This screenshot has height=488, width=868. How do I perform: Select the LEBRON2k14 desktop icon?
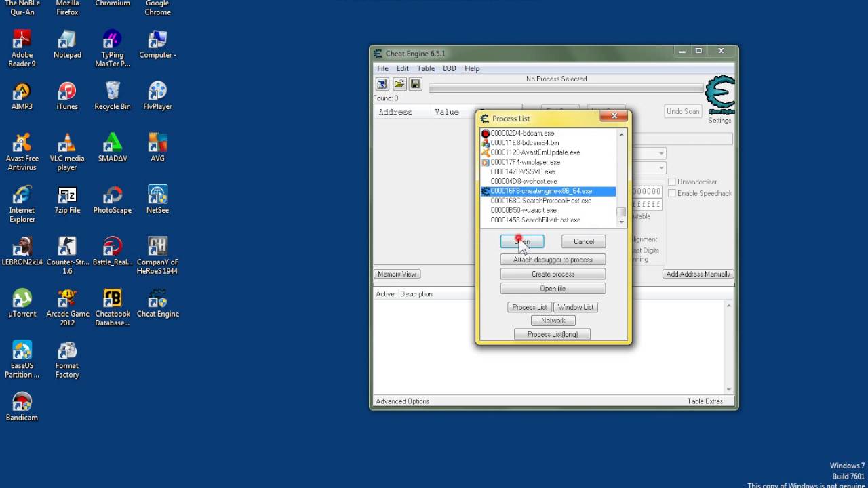(22, 251)
